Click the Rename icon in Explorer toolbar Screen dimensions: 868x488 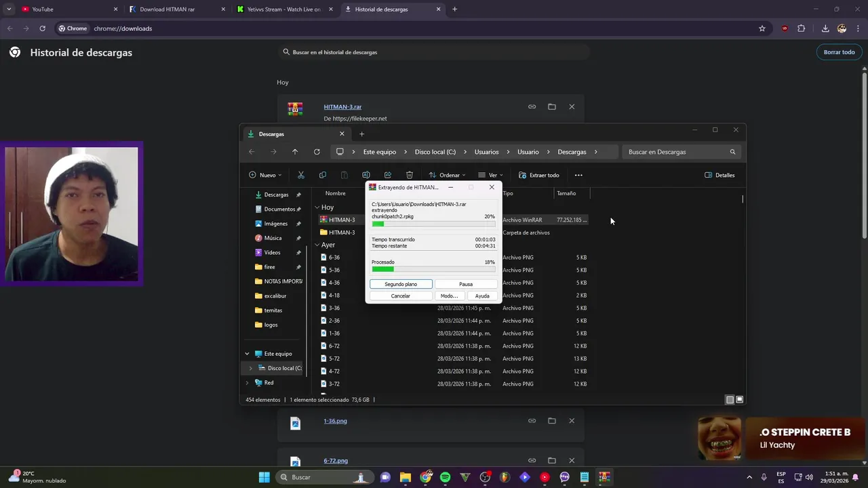point(366,175)
